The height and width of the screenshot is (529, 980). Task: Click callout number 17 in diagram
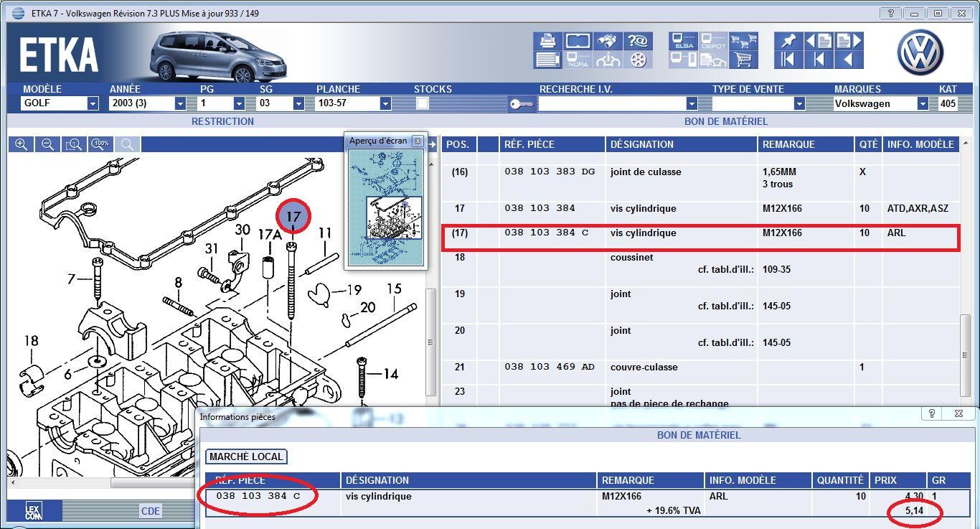pyautogui.click(x=293, y=215)
